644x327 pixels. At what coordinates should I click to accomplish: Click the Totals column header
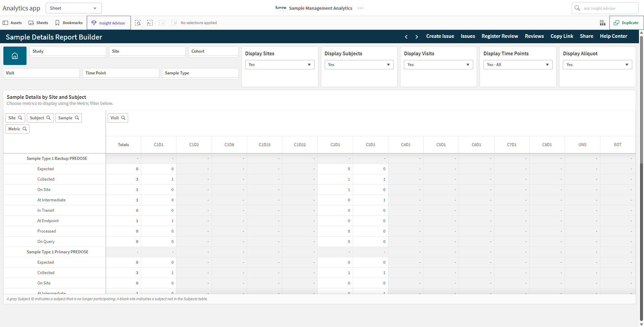coord(123,145)
